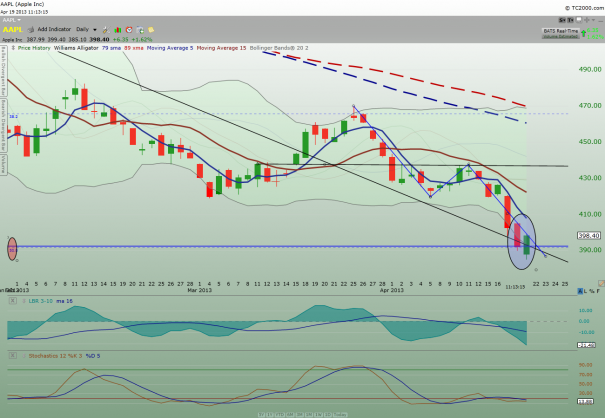The width and height of the screenshot is (605, 418).
Task: Click the add-to-watchlist document icon
Action: [140, 30]
